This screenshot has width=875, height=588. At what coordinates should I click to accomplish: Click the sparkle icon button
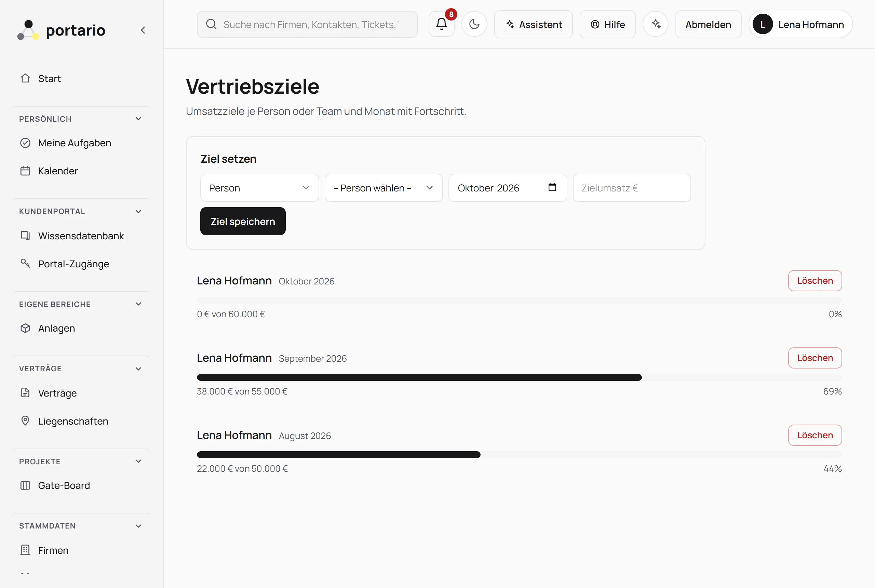pos(655,24)
